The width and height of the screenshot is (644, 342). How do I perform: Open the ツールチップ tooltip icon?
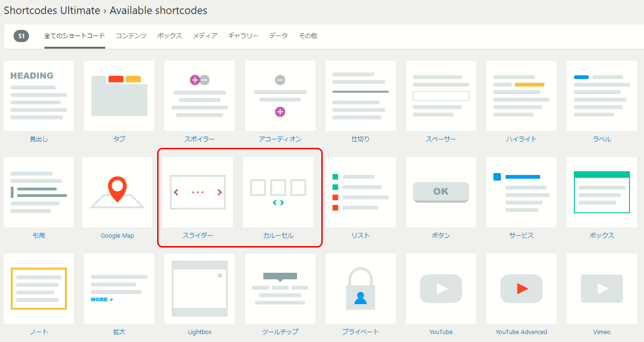coord(280,289)
